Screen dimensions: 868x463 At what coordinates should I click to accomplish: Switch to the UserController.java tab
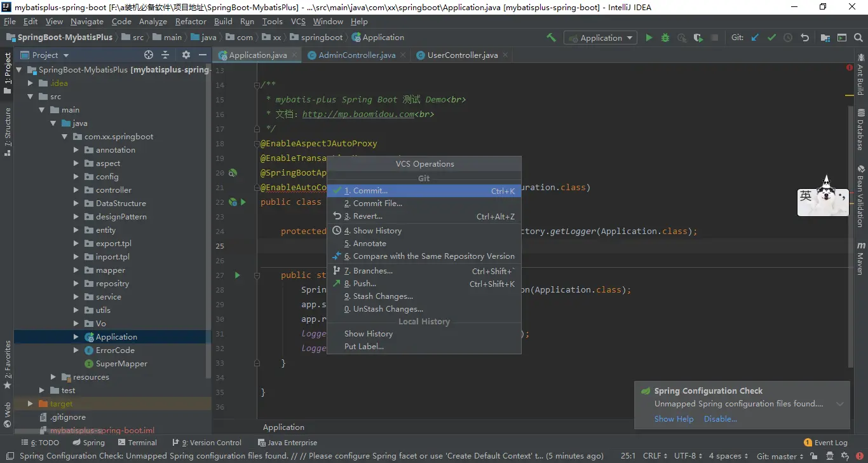pos(462,55)
